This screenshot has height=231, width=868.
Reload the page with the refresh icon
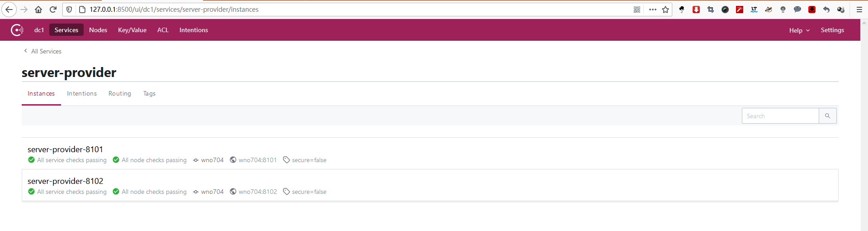click(53, 10)
